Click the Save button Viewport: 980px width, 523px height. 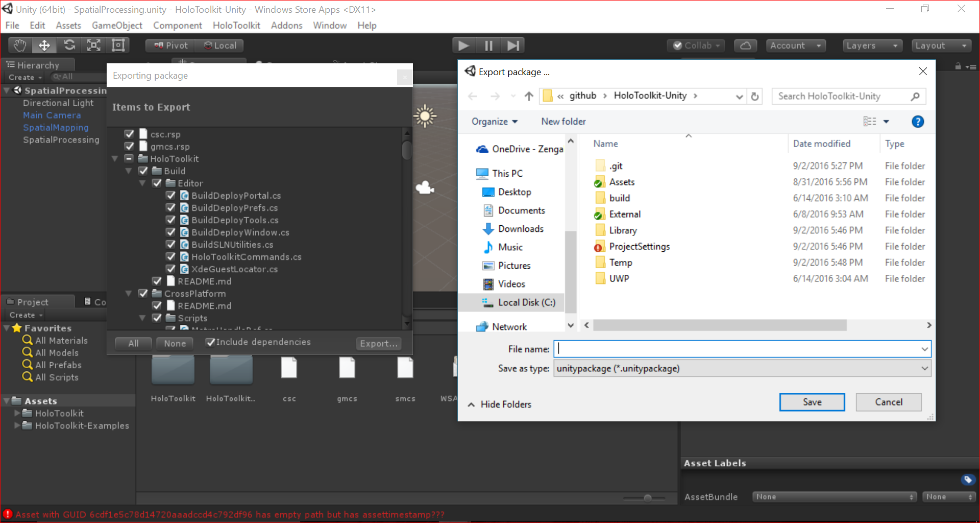click(x=812, y=402)
